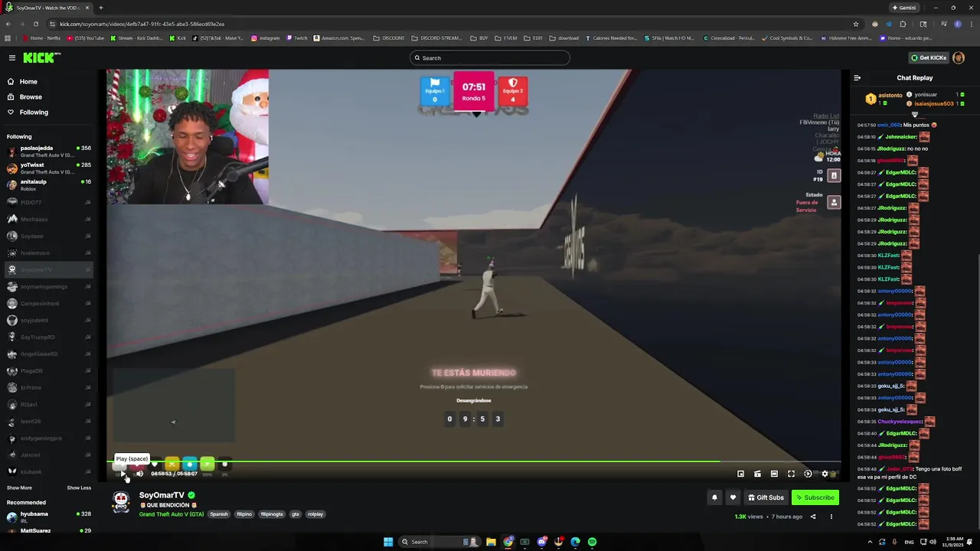Screen dimensions: 980x551
Task: Open offline channel PIDIO77
Action: point(49,202)
